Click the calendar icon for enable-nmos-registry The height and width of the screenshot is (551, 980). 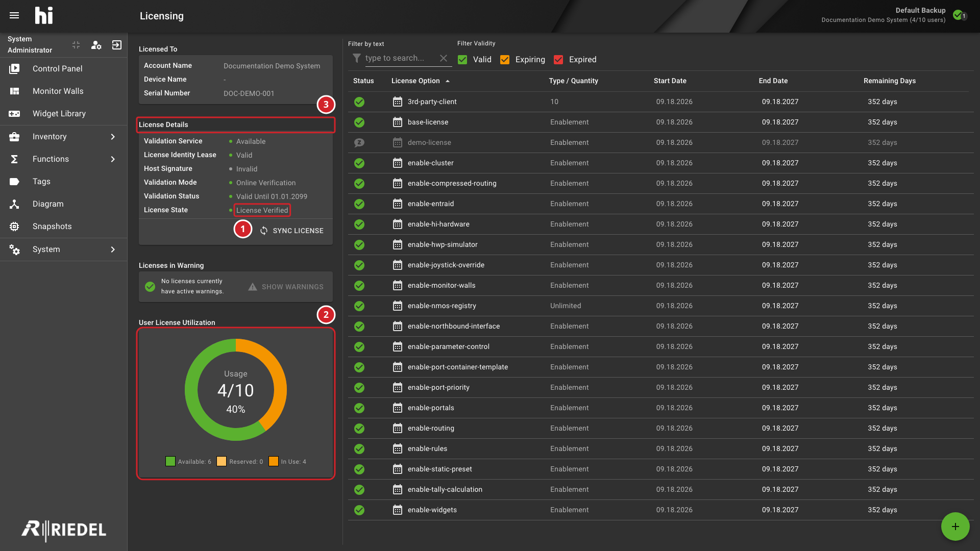click(x=398, y=306)
